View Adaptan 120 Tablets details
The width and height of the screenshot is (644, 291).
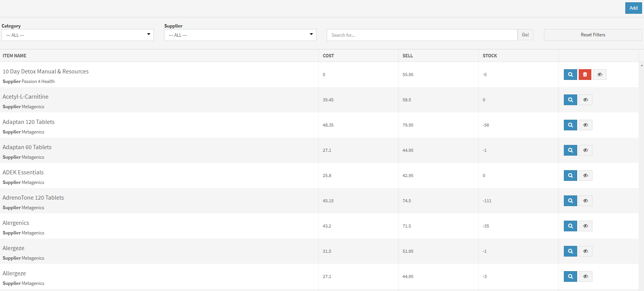(570, 125)
